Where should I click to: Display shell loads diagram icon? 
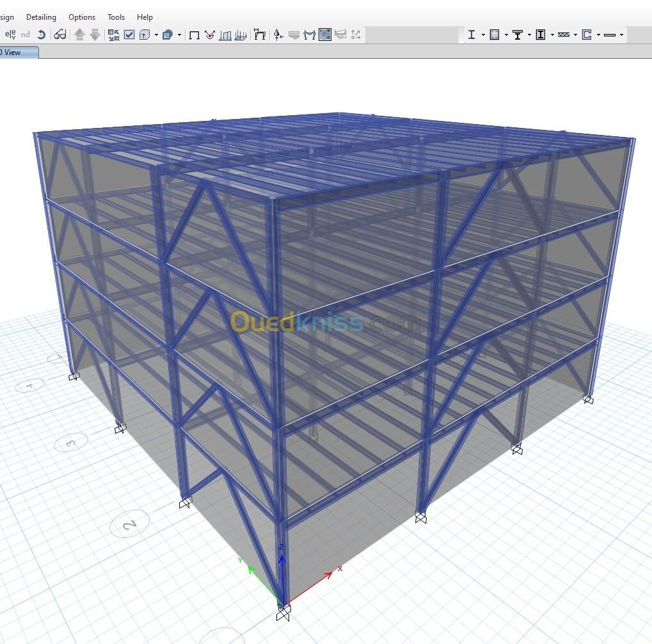pyautogui.click(x=241, y=35)
